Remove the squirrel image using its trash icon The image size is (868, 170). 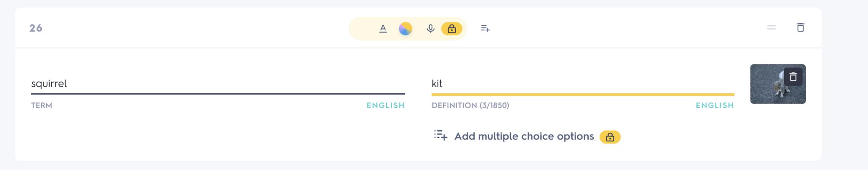(x=793, y=77)
